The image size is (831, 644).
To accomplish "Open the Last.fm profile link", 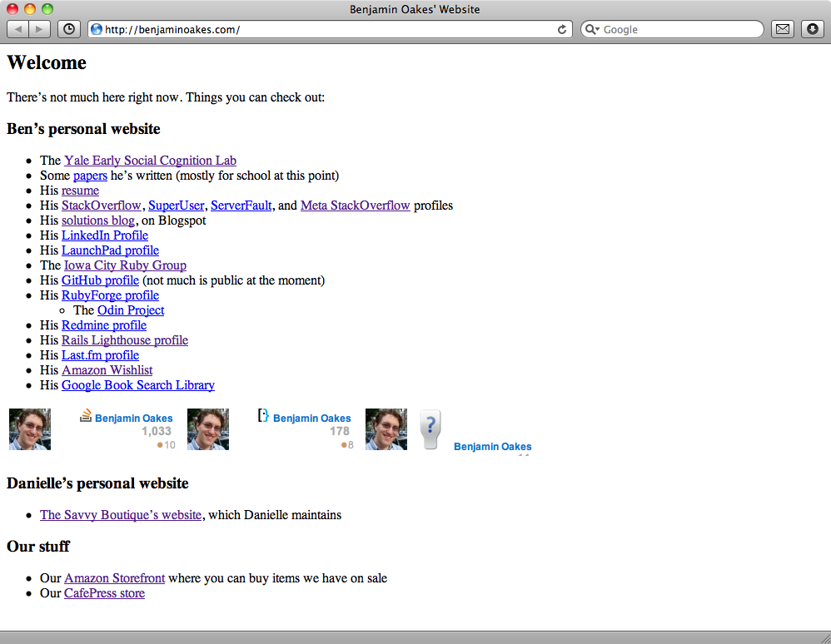I will pos(100,354).
